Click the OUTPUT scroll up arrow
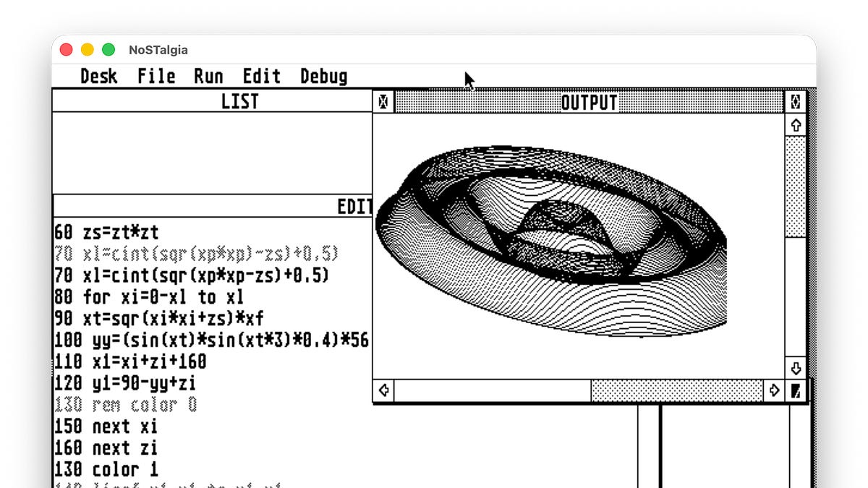Screen dimensions: 868x488 (x=796, y=125)
